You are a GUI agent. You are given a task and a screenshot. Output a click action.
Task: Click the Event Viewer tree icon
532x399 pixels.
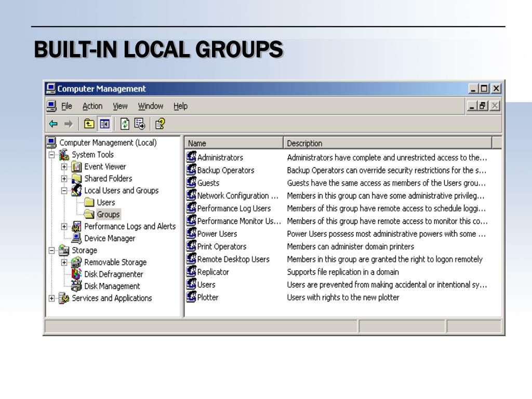click(77, 167)
